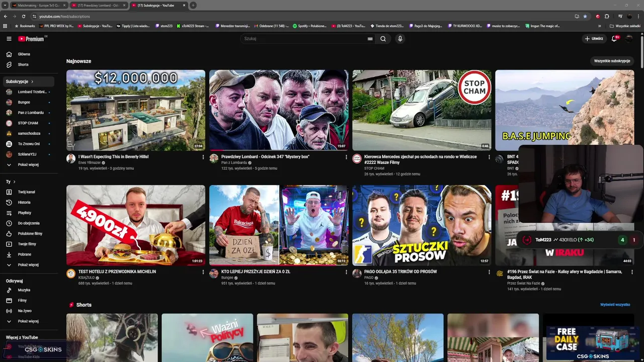Open the Ważni Politycy short thumbnail

[207, 338]
